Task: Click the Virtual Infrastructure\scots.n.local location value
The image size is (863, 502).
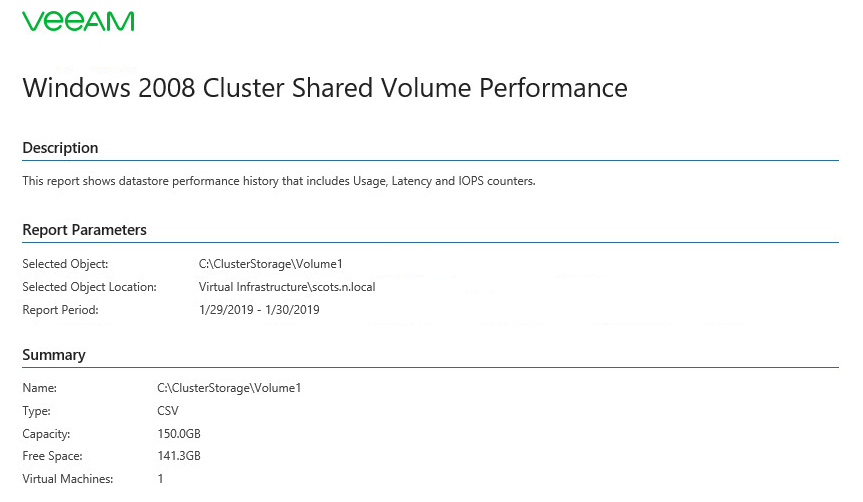Action: click(x=287, y=287)
